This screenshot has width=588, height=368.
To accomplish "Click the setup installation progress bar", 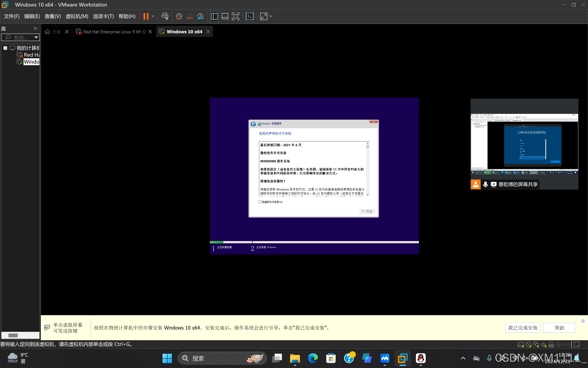I will 314,242.
